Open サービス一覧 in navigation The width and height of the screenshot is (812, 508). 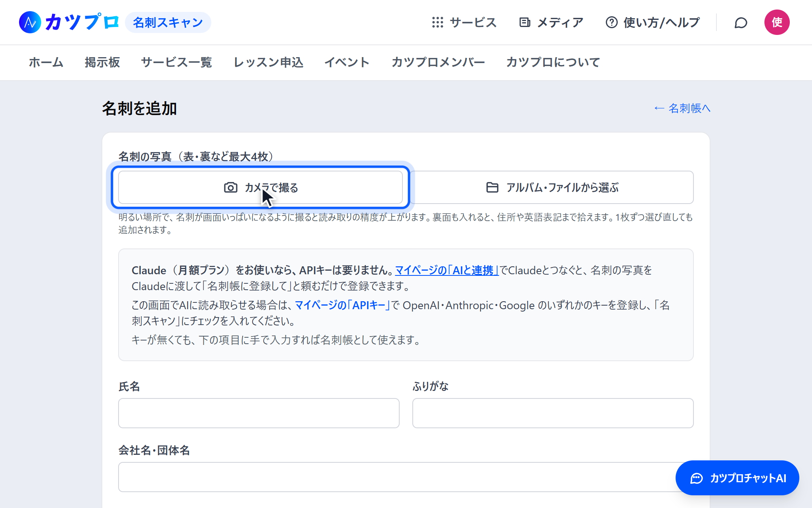pos(176,62)
